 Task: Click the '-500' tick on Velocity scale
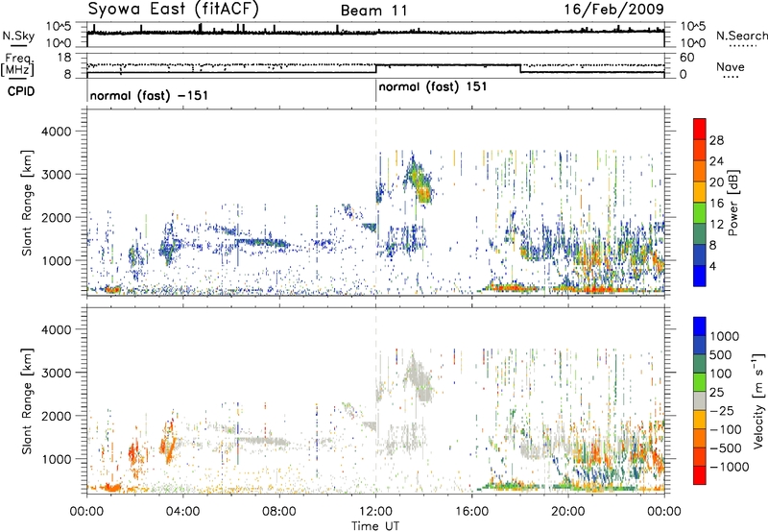(x=726, y=448)
